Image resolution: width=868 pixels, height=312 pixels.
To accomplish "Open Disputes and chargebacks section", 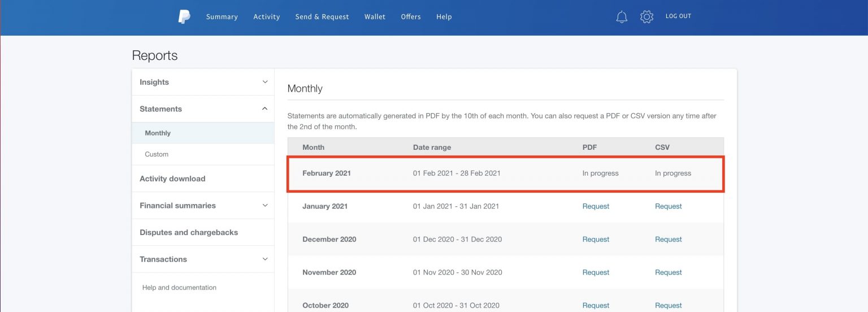I will click(189, 232).
